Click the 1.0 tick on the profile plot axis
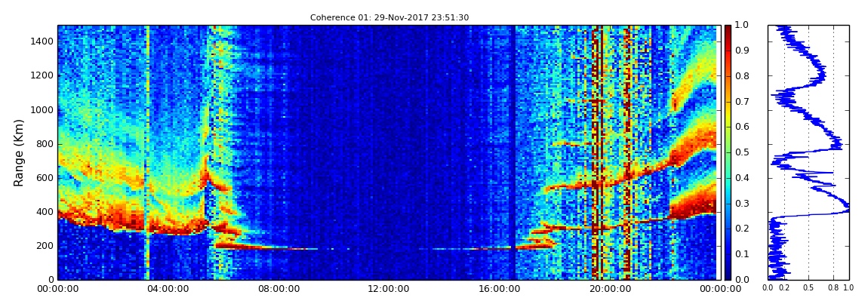 [848, 287]
